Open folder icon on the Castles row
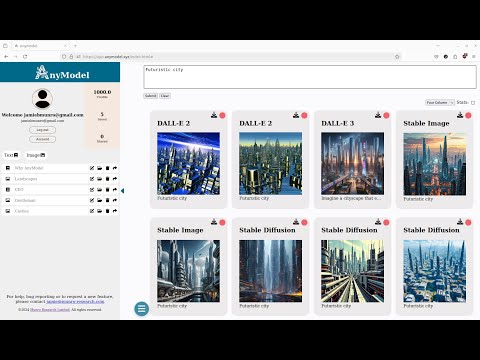Viewport: 480px width, 360px height. point(100,211)
